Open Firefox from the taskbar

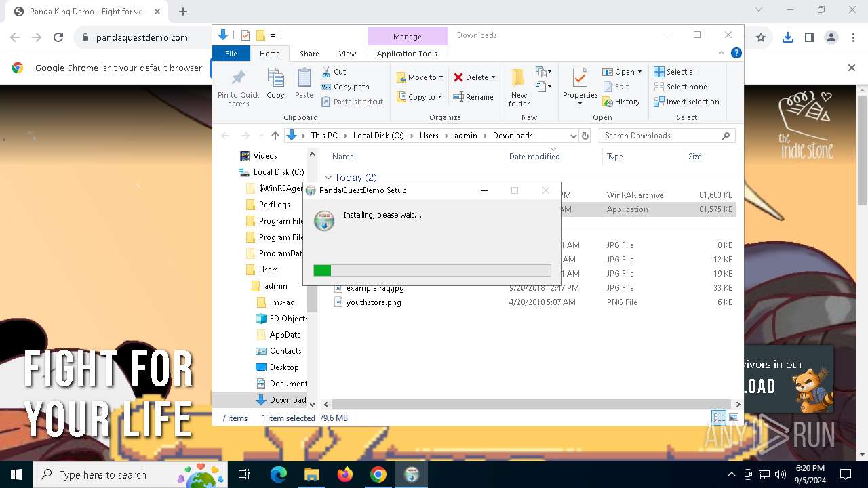click(345, 474)
